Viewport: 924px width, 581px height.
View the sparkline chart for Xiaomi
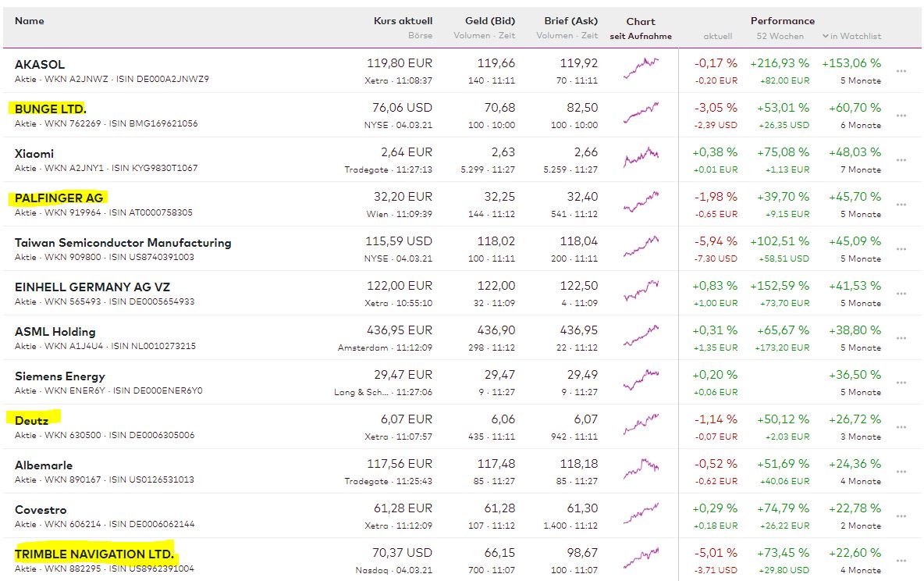tap(641, 159)
